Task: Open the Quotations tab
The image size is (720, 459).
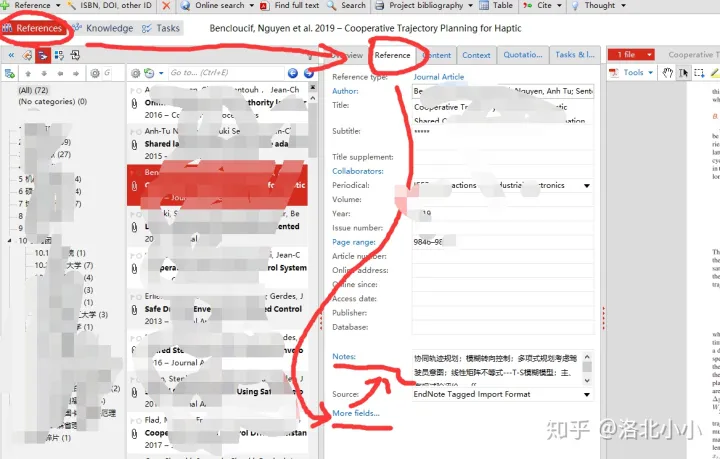Action: [523, 55]
